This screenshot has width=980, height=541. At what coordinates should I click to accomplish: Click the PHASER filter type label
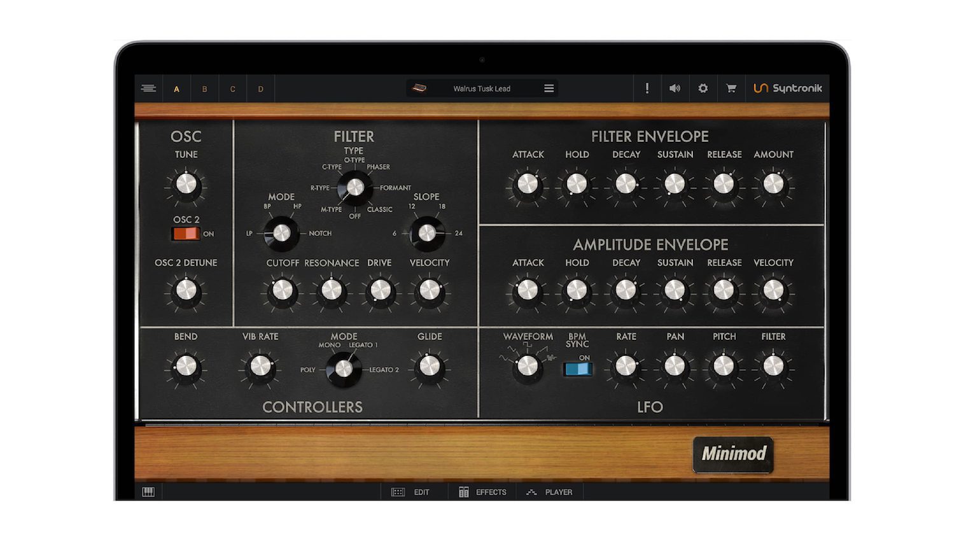pos(378,167)
